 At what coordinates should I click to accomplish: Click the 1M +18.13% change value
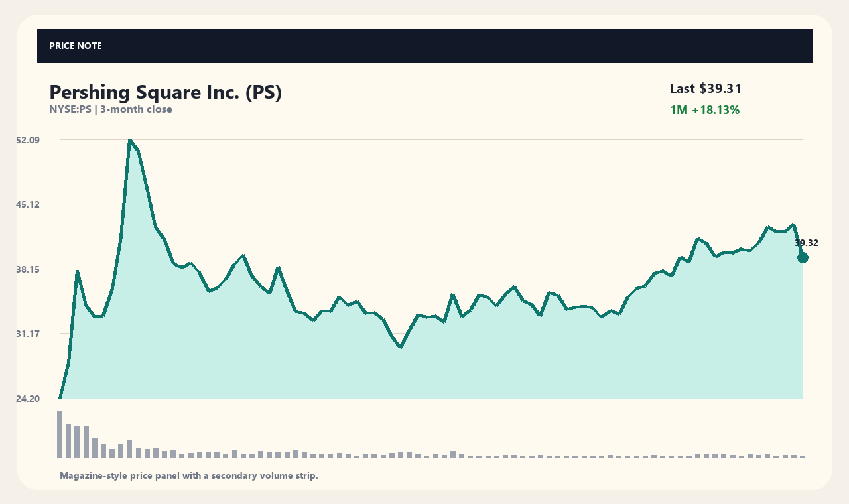[x=704, y=110]
